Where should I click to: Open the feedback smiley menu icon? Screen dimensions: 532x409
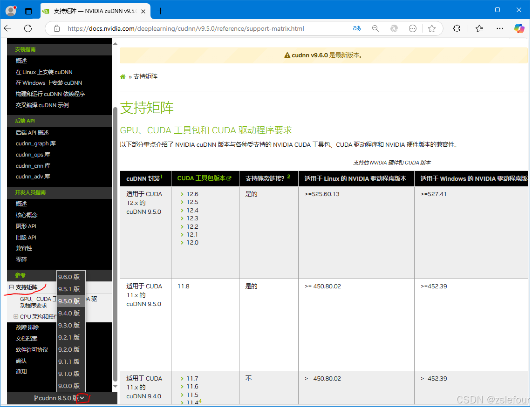pyautogui.click(x=413, y=28)
